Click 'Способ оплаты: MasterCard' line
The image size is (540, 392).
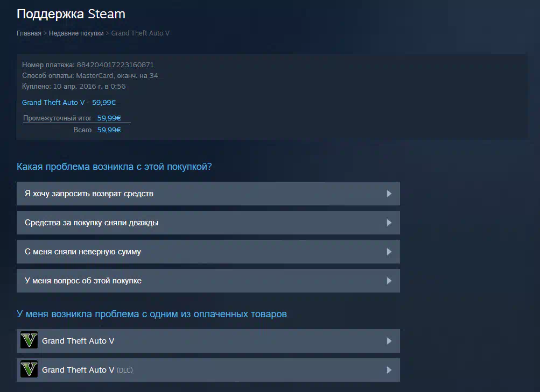(x=90, y=75)
